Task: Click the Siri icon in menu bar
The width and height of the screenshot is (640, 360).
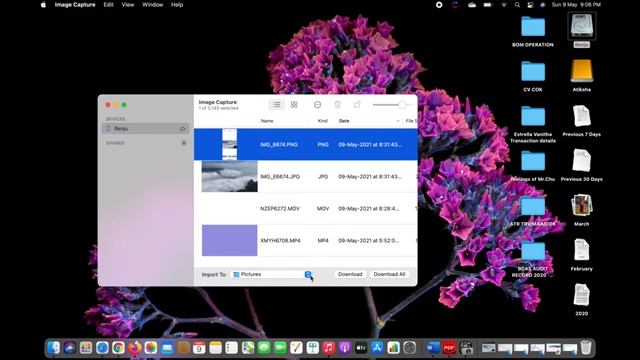Action: click(542, 5)
